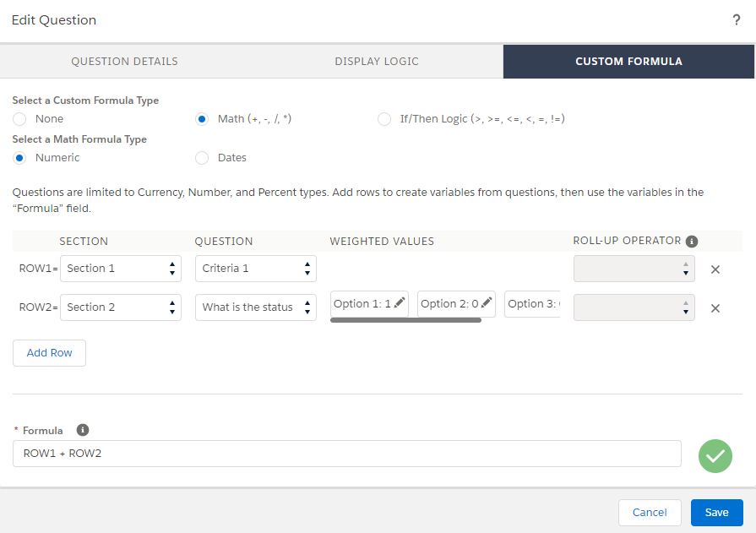Choose the Dates math formula type
Image resolution: width=756 pixels, height=533 pixels.
202,158
